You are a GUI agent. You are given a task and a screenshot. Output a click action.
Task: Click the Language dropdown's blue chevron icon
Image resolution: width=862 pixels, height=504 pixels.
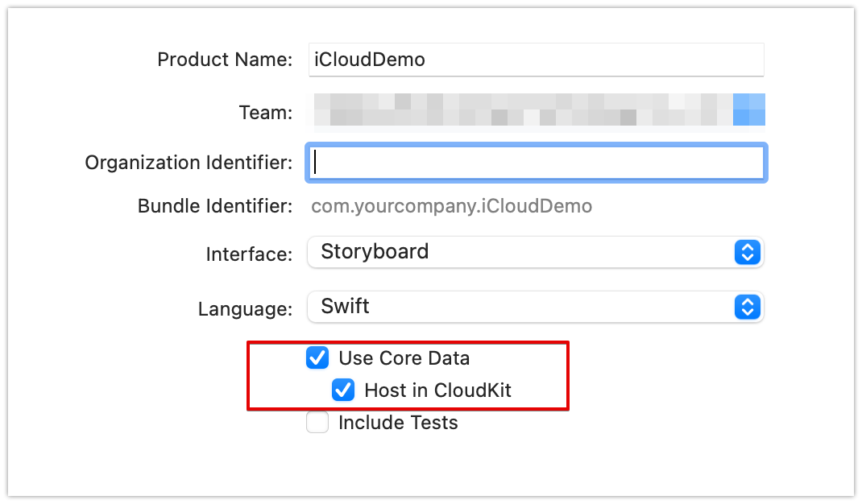pos(747,307)
